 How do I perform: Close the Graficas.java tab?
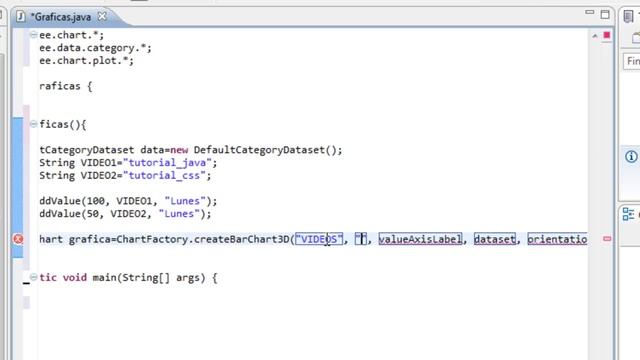click(x=102, y=16)
